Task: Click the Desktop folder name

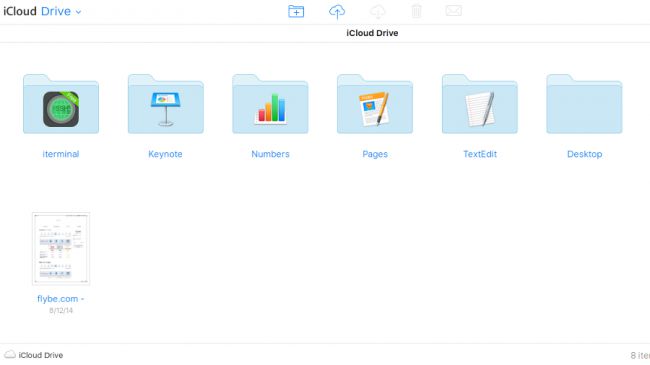Action: coord(585,154)
